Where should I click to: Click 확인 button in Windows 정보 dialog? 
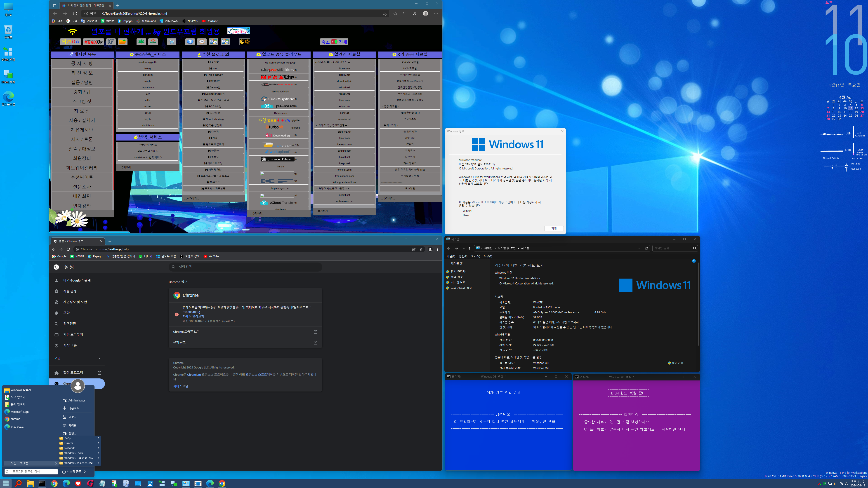pos(554,228)
